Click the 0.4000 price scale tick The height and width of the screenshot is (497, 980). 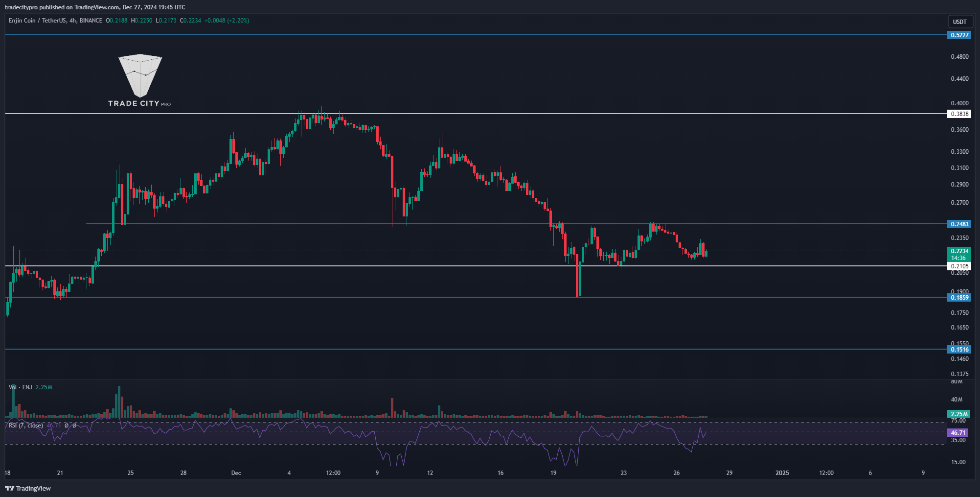click(959, 103)
